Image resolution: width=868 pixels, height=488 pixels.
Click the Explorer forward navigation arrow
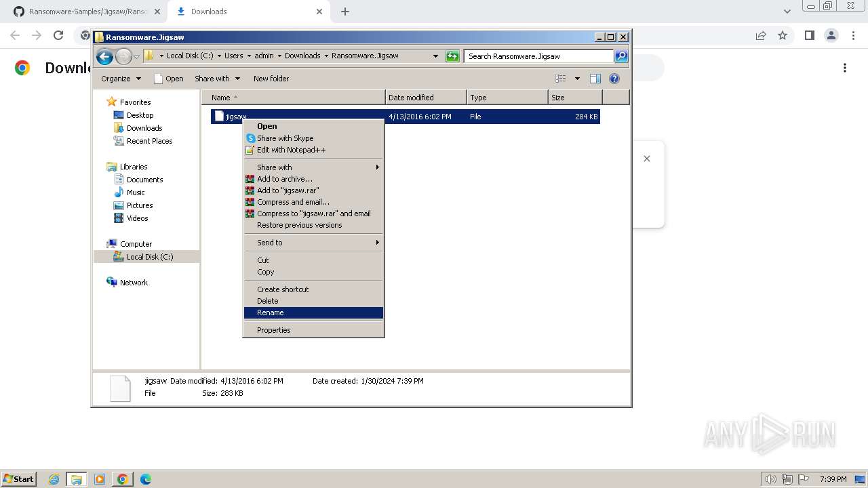point(123,56)
